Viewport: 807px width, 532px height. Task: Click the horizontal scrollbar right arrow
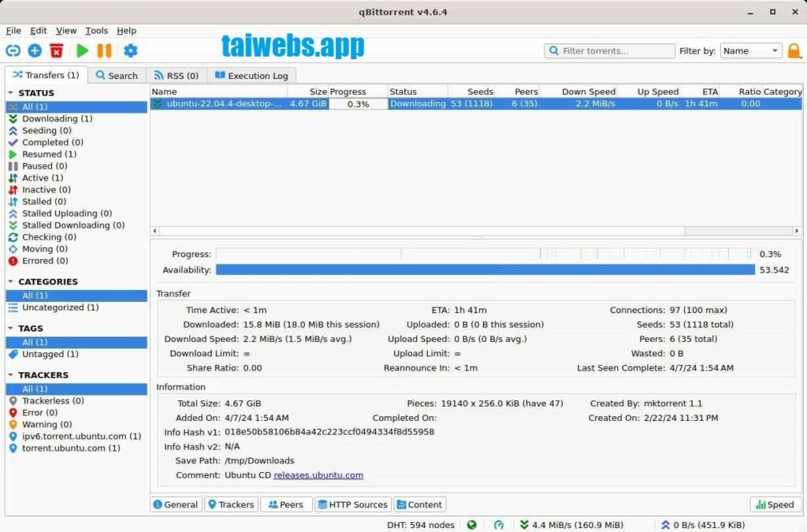click(797, 231)
